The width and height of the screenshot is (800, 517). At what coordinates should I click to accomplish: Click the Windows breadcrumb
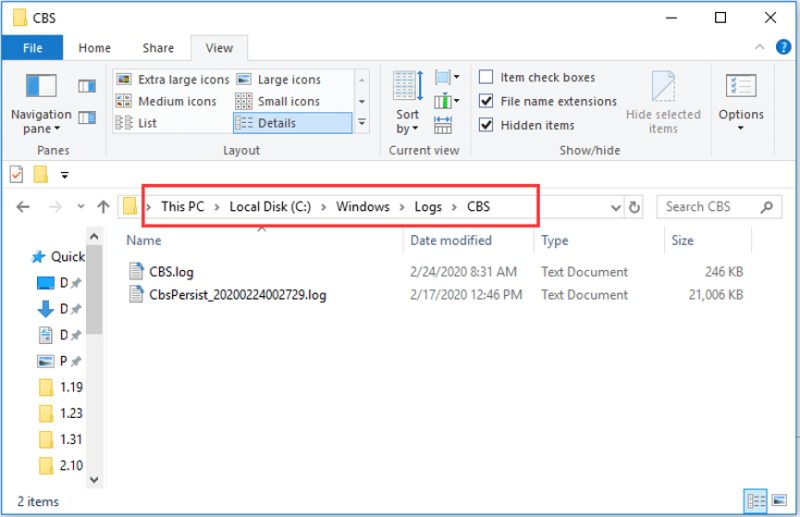tap(363, 207)
